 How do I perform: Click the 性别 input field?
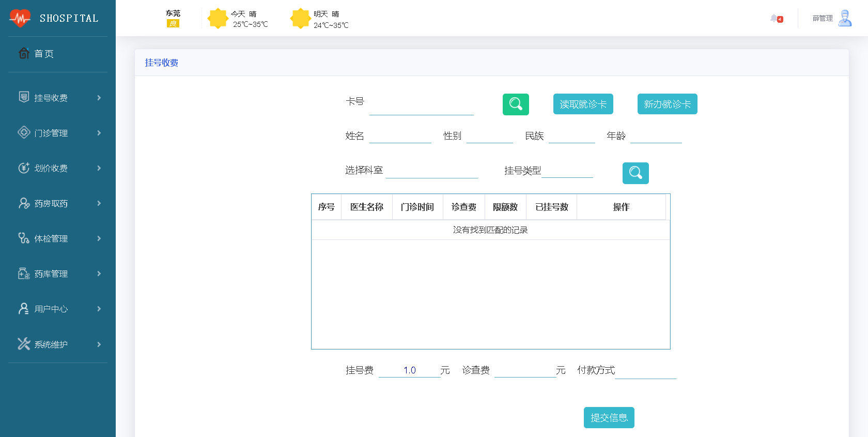coord(490,135)
